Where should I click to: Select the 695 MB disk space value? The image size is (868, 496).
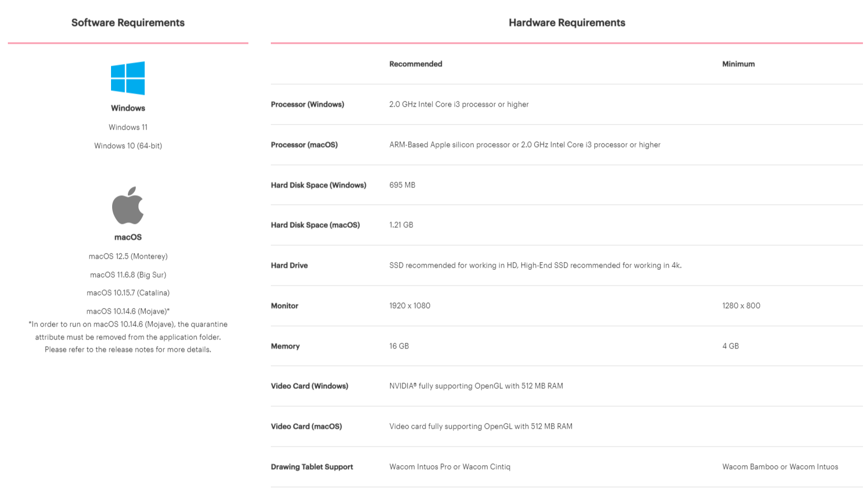coord(402,185)
